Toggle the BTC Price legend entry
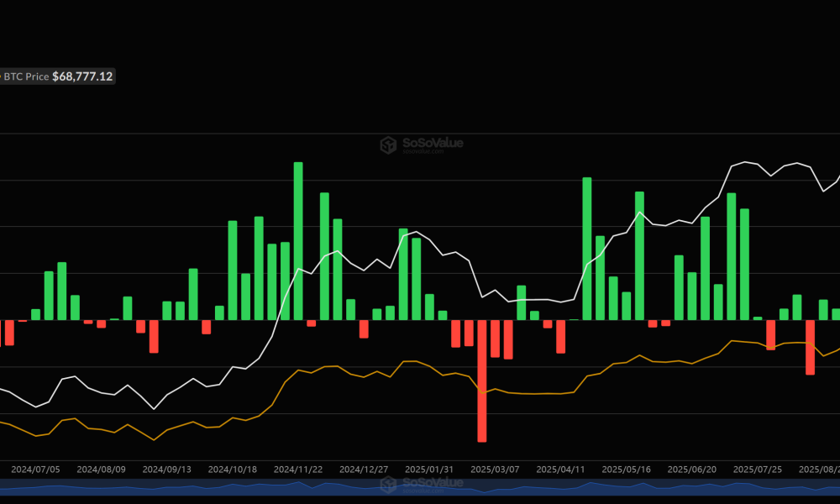Screen dimensions: 840x504 click(x=25, y=76)
